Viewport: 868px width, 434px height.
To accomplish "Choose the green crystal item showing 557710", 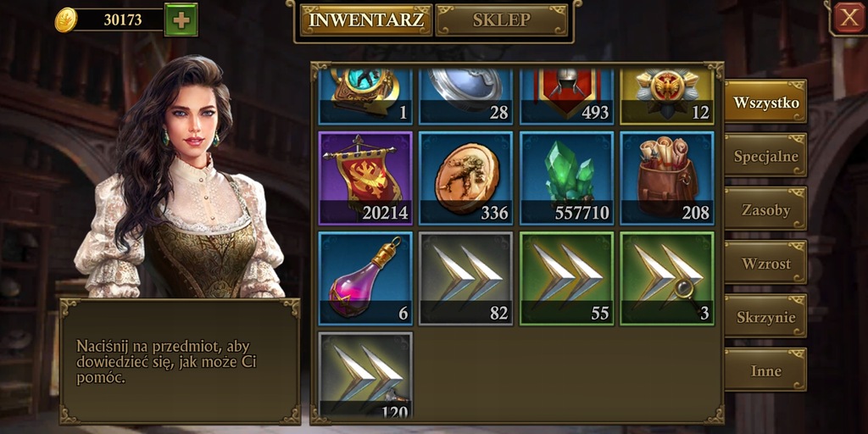I will tap(567, 178).
